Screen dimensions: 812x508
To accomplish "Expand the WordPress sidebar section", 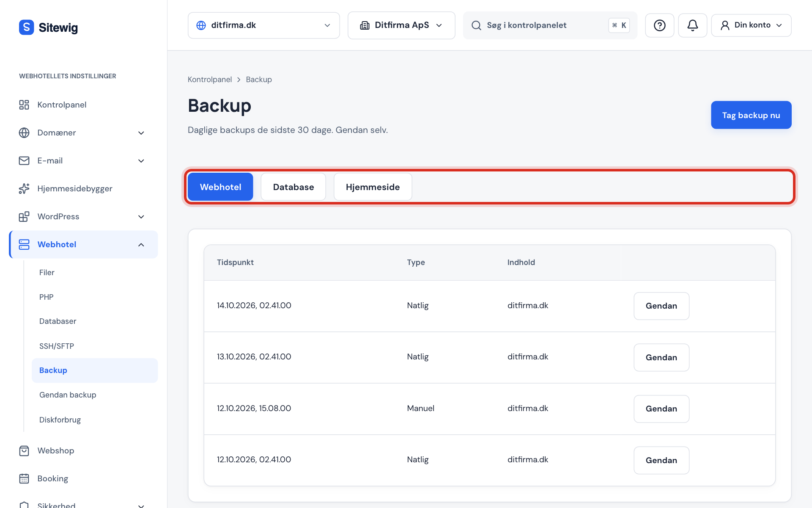I will point(141,217).
